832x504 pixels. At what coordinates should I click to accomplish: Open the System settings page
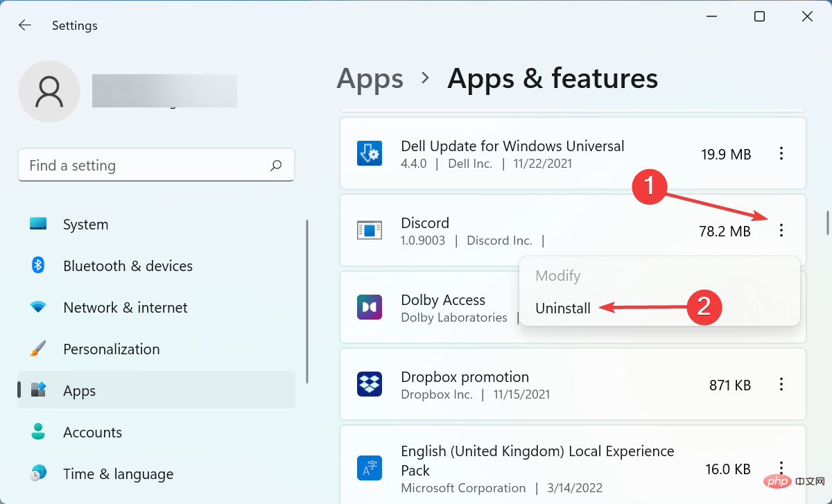156,224
